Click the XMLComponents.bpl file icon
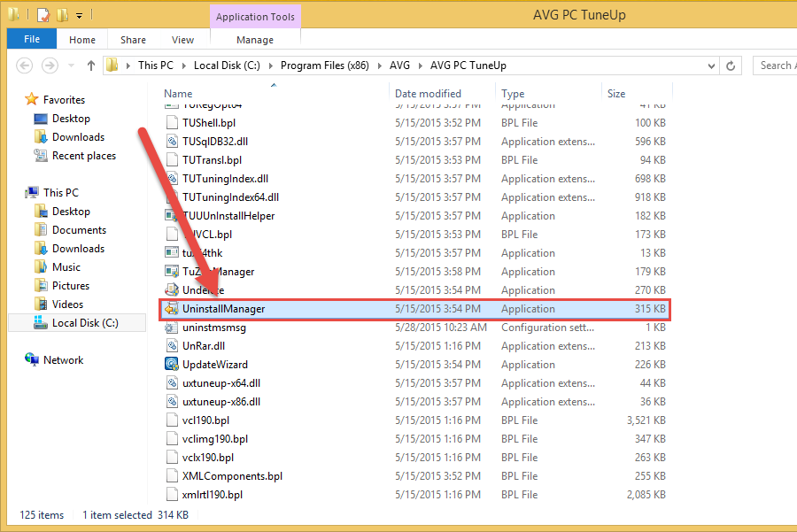 pos(172,476)
